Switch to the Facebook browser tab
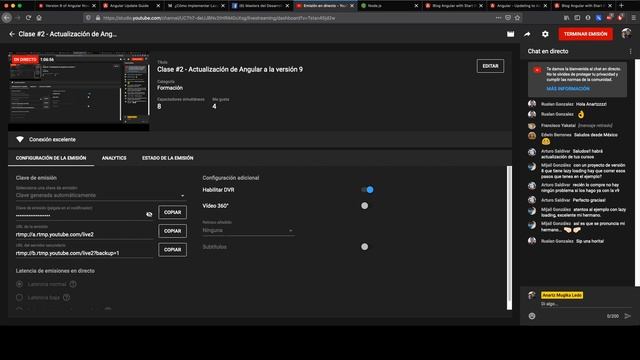The height and width of the screenshot is (360, 640). tap(260, 6)
